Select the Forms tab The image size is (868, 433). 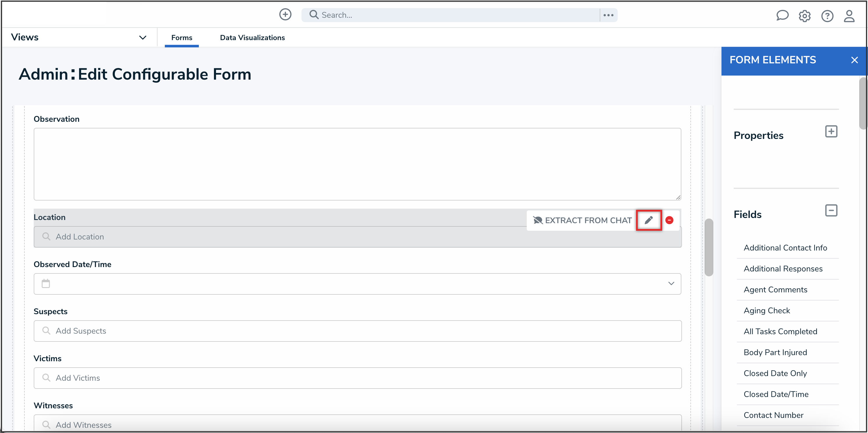click(182, 37)
